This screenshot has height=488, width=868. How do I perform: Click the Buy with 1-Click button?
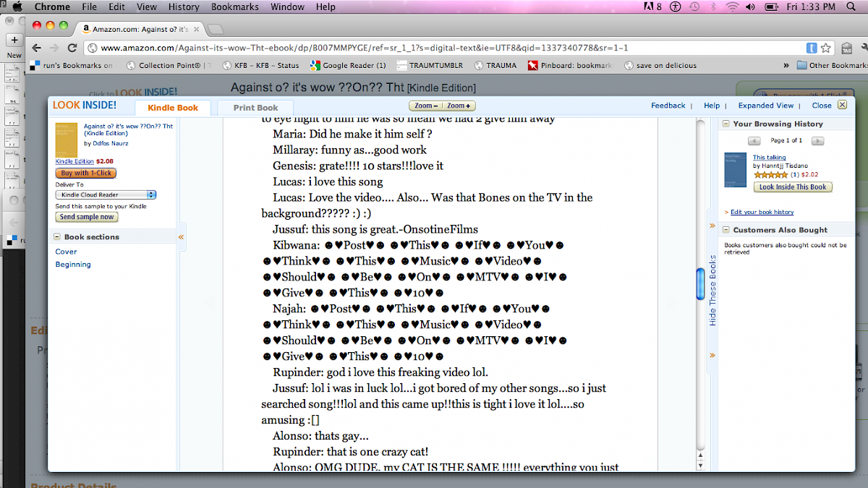pos(85,173)
